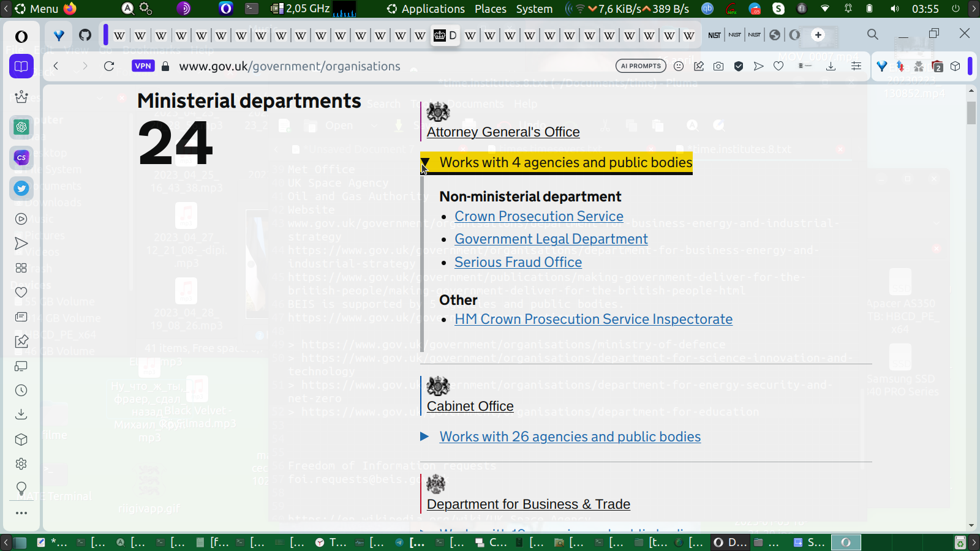Launch Firefox from the top panel

coord(70,9)
